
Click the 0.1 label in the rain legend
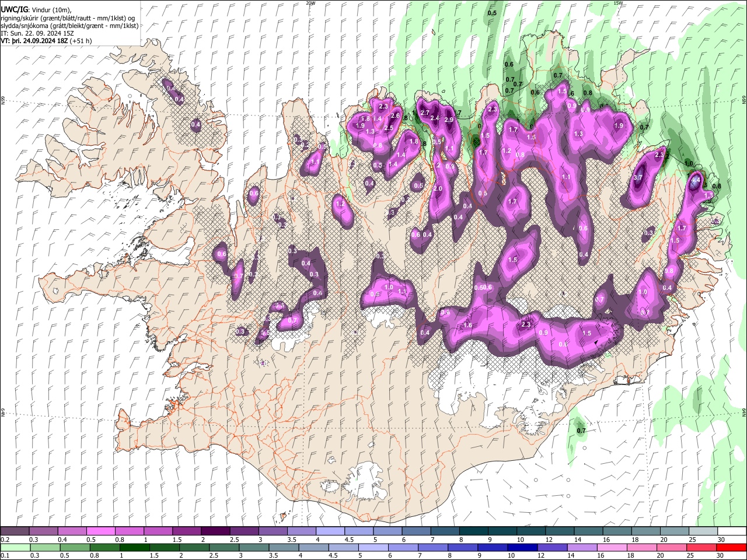pos(5,556)
